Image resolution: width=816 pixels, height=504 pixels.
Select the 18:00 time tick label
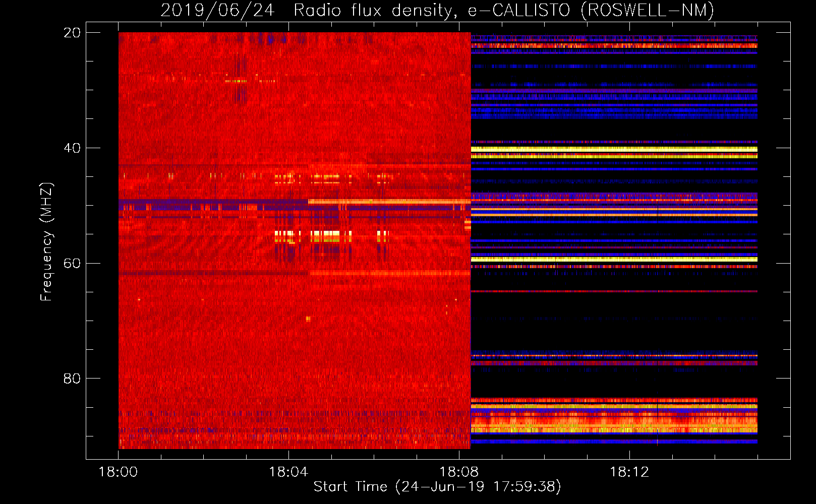point(118,472)
